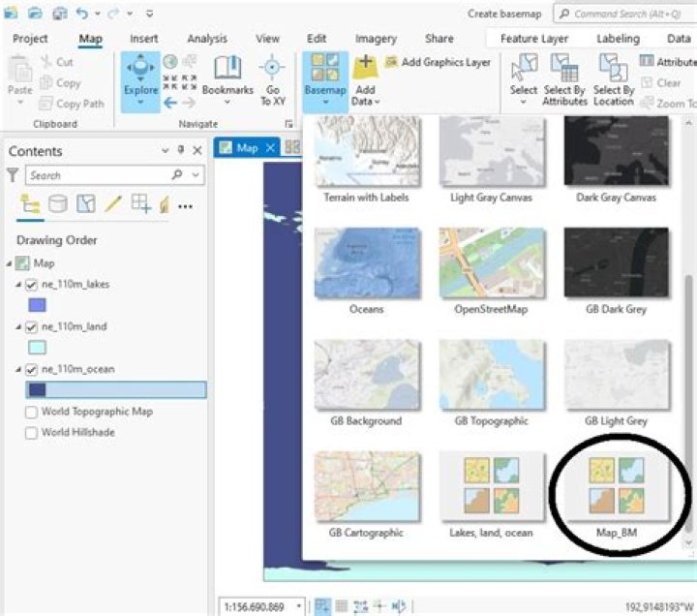
Task: Open the Labeling contextual tab
Action: (618, 39)
